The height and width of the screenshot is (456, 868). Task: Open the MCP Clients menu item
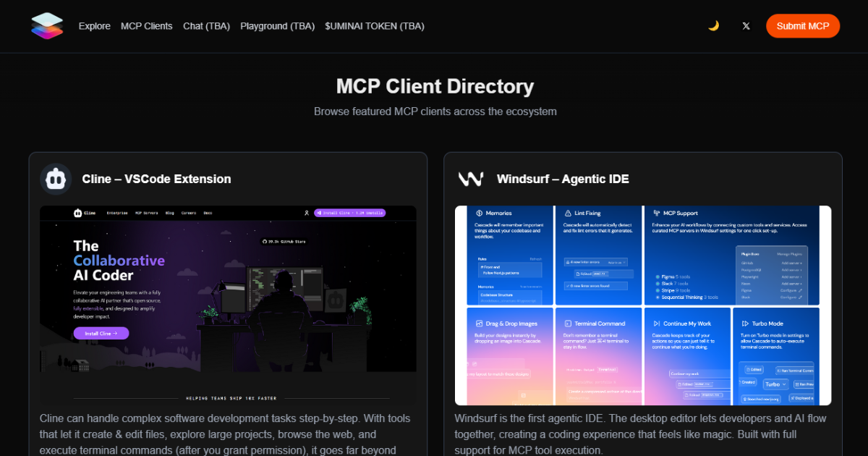(x=146, y=26)
